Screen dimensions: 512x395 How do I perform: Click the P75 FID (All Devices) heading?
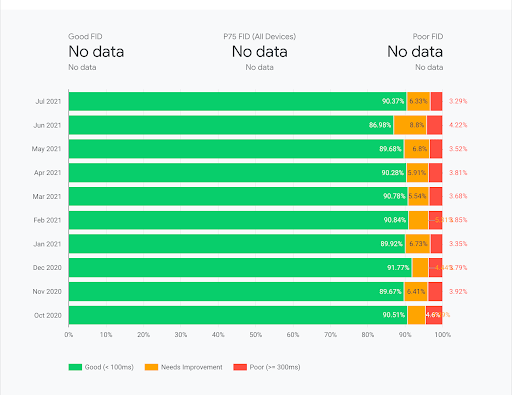(x=259, y=36)
